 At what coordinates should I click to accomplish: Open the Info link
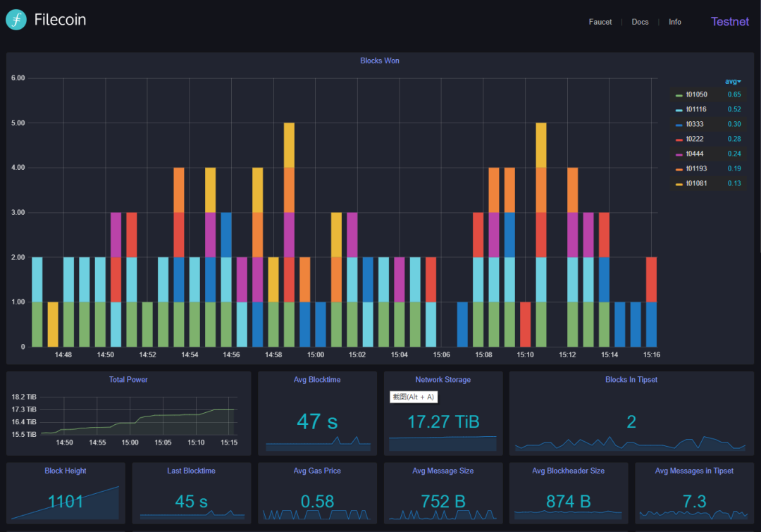coord(674,22)
